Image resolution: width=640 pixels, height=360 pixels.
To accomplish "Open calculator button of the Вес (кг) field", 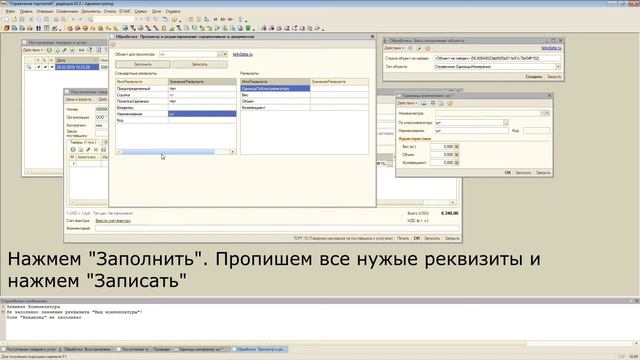I will pyautogui.click(x=457, y=147).
